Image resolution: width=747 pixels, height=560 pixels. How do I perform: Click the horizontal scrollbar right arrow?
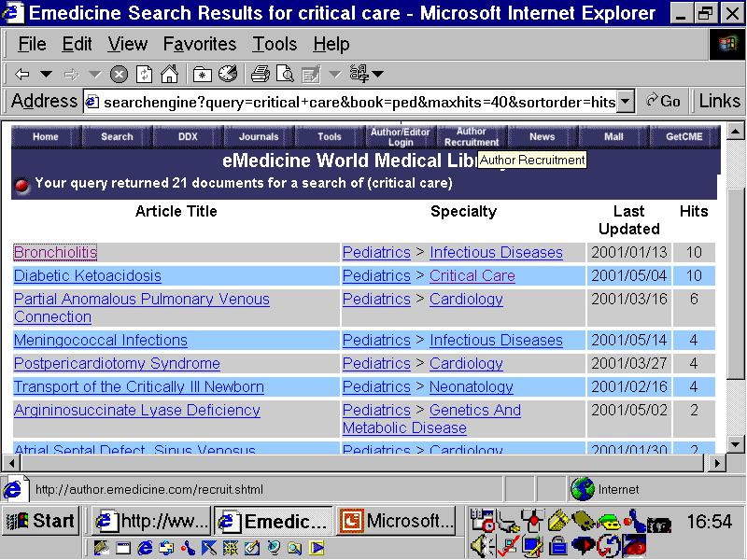point(716,463)
